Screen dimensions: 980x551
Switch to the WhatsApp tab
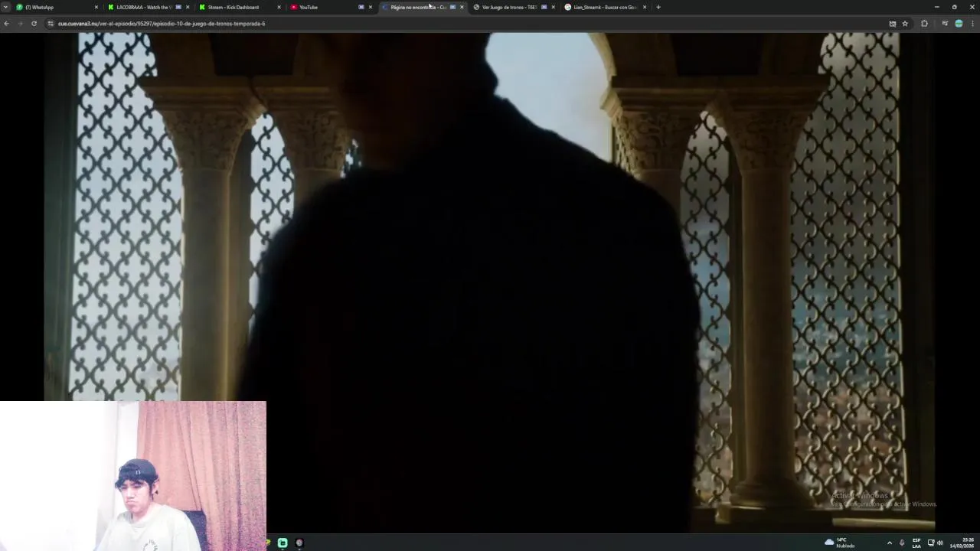click(57, 7)
